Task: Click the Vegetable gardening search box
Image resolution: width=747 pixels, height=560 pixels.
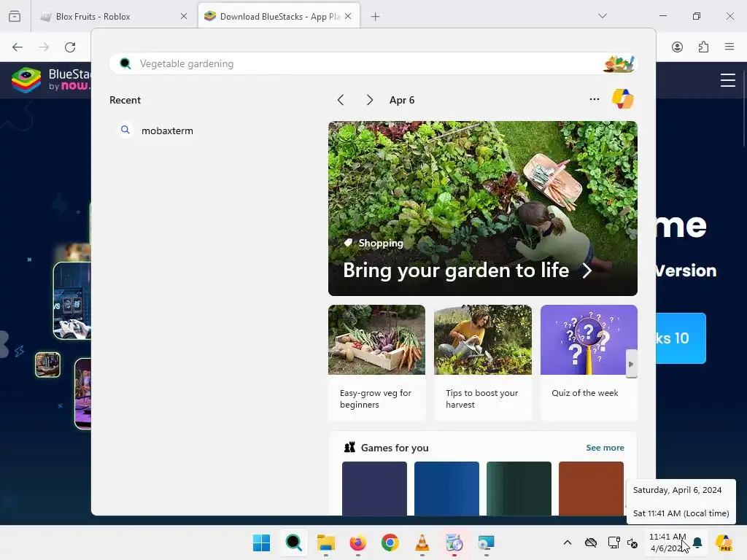Action: point(373,63)
